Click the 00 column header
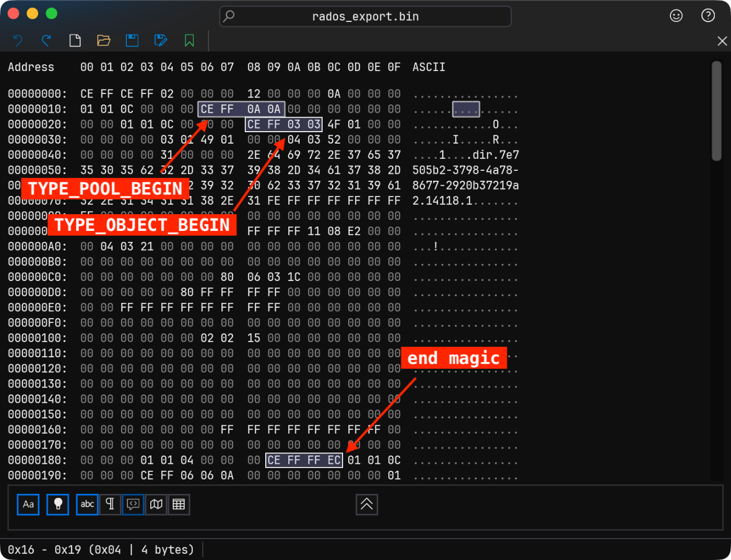731x560 pixels. click(x=87, y=67)
